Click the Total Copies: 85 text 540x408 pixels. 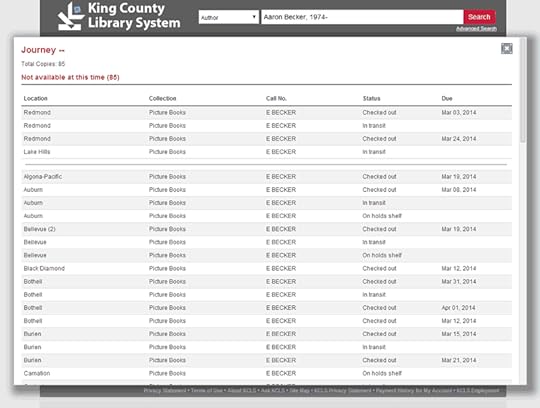(43, 64)
